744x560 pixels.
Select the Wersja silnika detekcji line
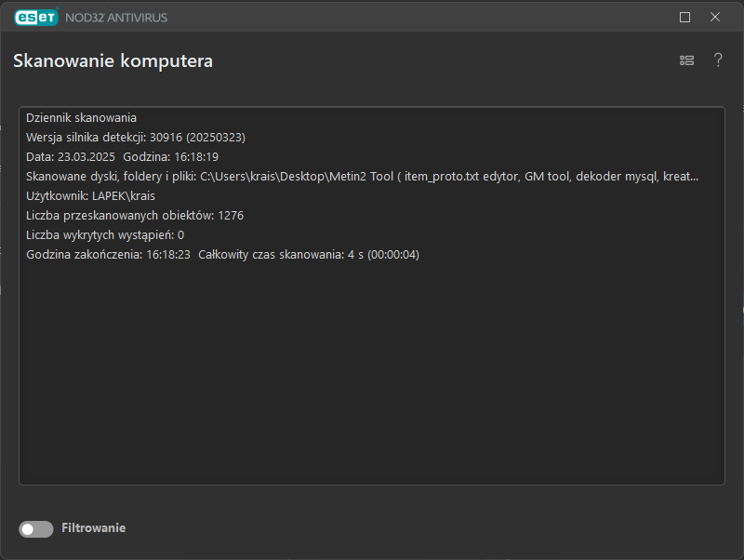(x=136, y=138)
